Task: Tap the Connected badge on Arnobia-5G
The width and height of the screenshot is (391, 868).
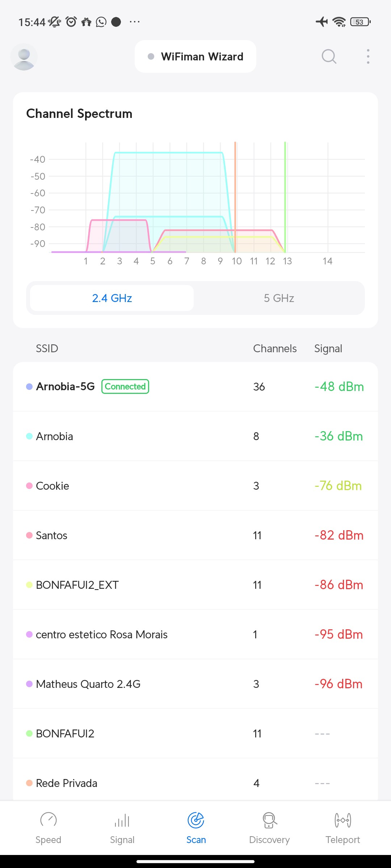Action: point(125,386)
